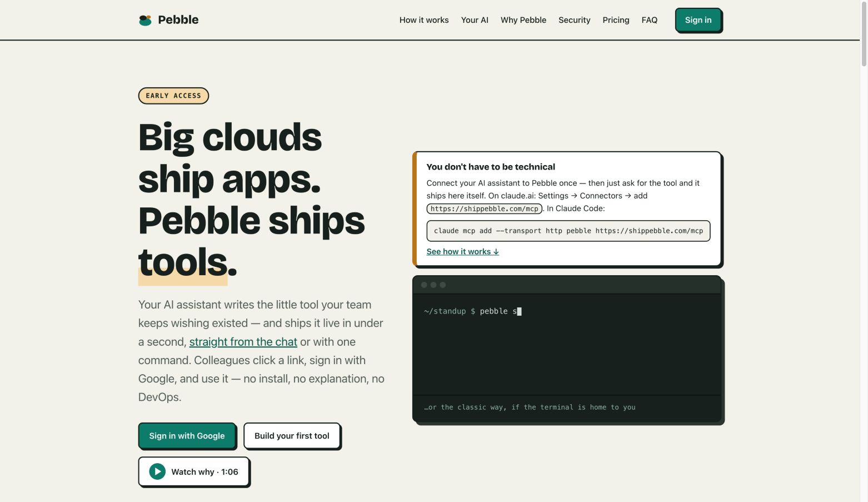Screen dimensions: 868x502
Task: Open the How it works menu item
Action: pyautogui.click(x=424, y=20)
